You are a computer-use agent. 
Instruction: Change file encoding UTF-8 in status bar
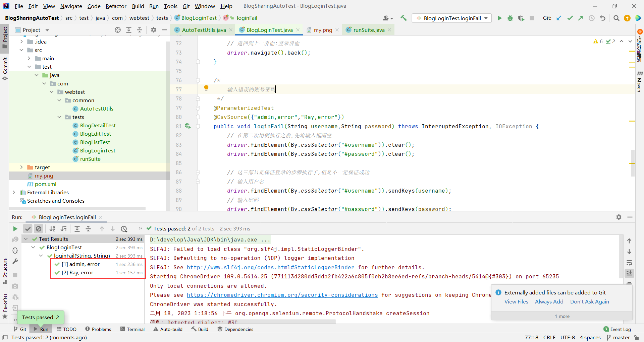[x=568, y=338]
